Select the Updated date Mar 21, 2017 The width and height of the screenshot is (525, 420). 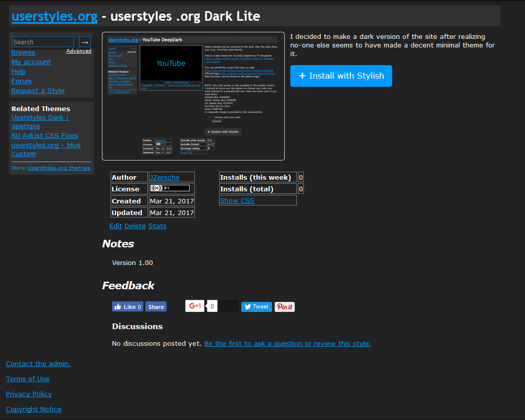click(x=172, y=213)
